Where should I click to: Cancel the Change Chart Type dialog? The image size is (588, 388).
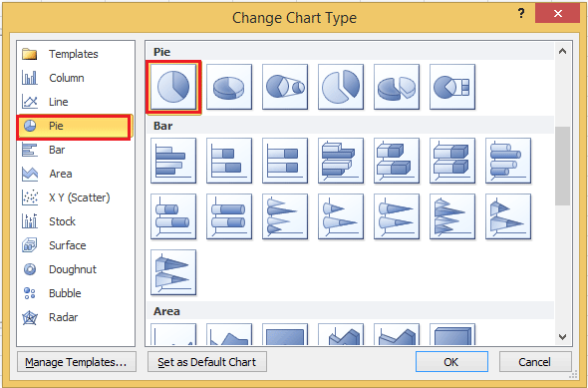click(535, 362)
